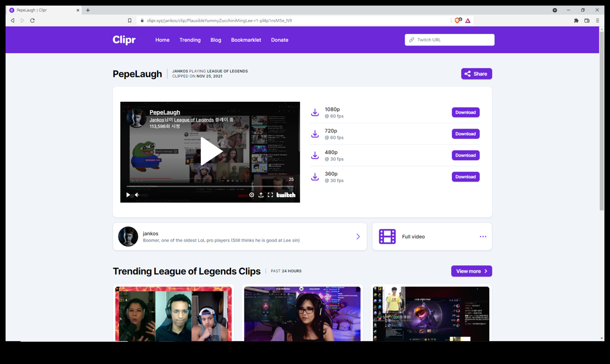Download the 720p version
The width and height of the screenshot is (610, 364).
point(466,134)
